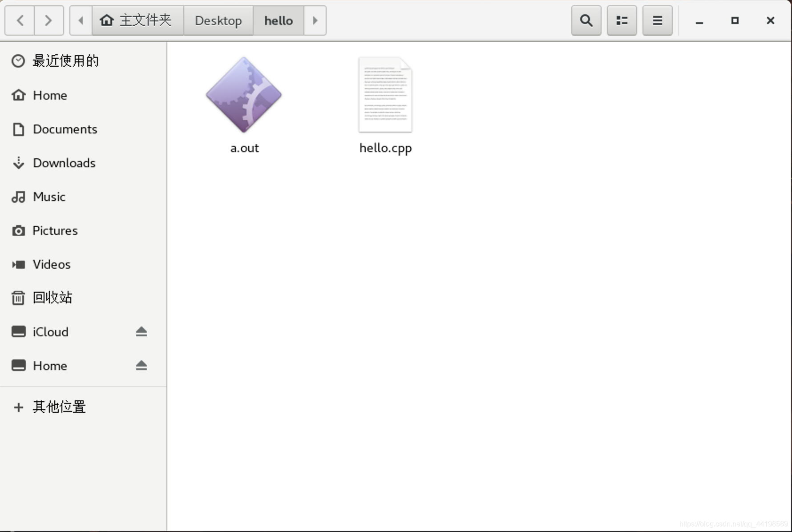
Task: Click the Videos camcorder icon
Action: pos(18,265)
